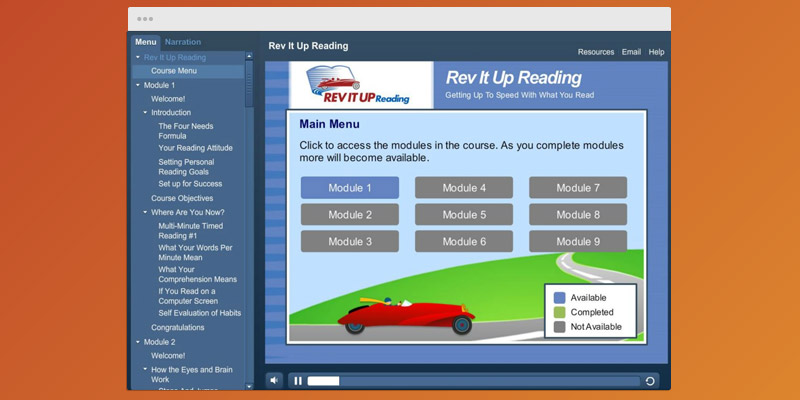Screen dimensions: 800x400
Task: Collapse the Introduction subsection arrow
Action: (145, 112)
